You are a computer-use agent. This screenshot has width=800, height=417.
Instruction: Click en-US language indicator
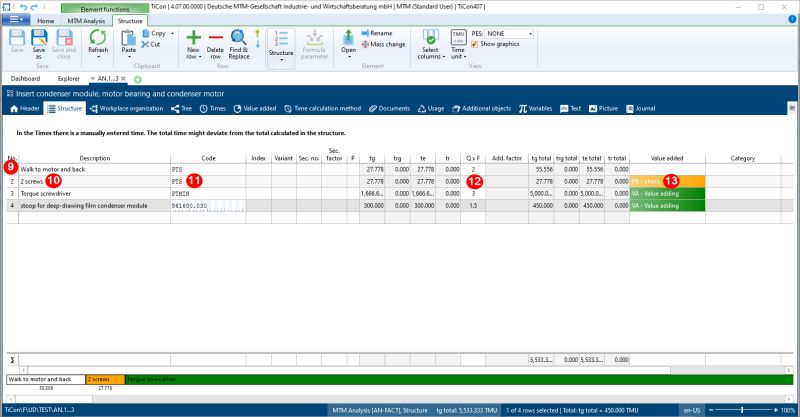(692, 410)
